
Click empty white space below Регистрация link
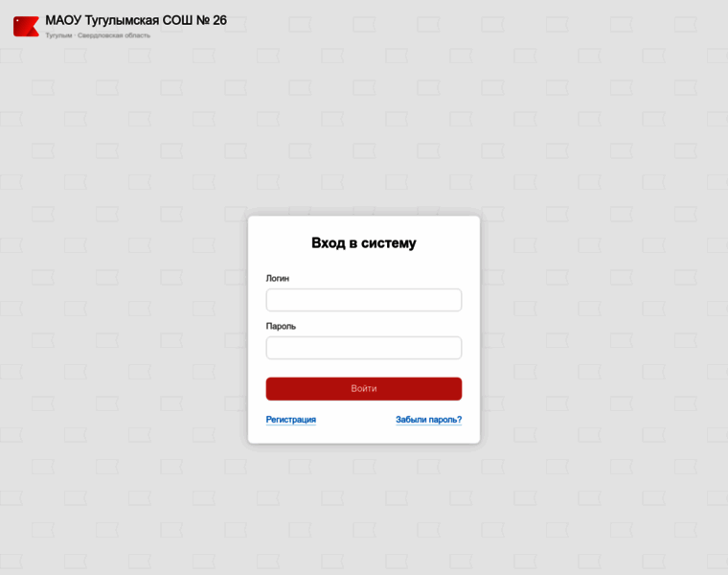pyautogui.click(x=290, y=434)
